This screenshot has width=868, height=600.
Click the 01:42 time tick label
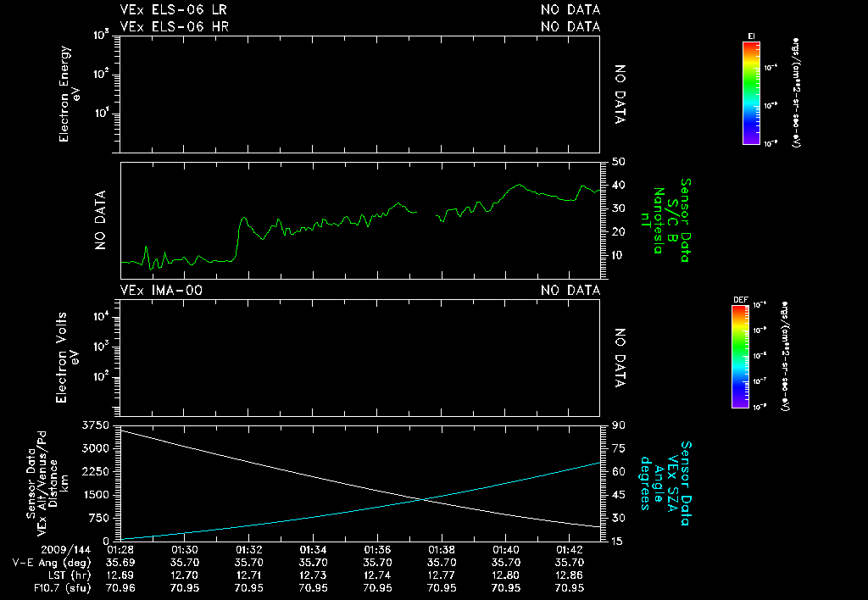point(570,550)
